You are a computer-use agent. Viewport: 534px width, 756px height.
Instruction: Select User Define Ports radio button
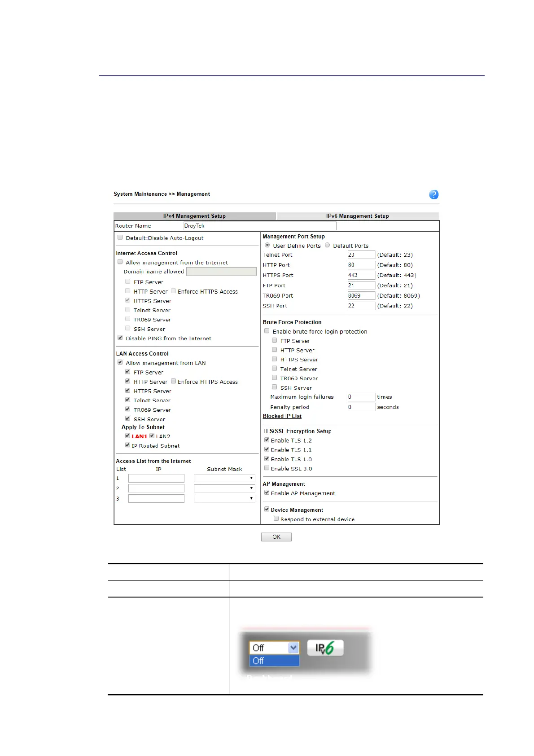pyautogui.click(x=267, y=245)
